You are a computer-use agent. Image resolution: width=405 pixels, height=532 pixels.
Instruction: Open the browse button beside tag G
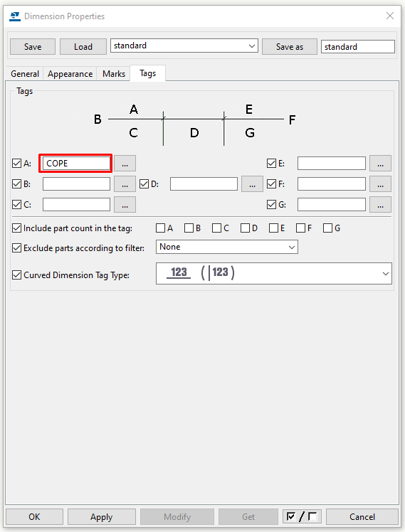click(380, 205)
